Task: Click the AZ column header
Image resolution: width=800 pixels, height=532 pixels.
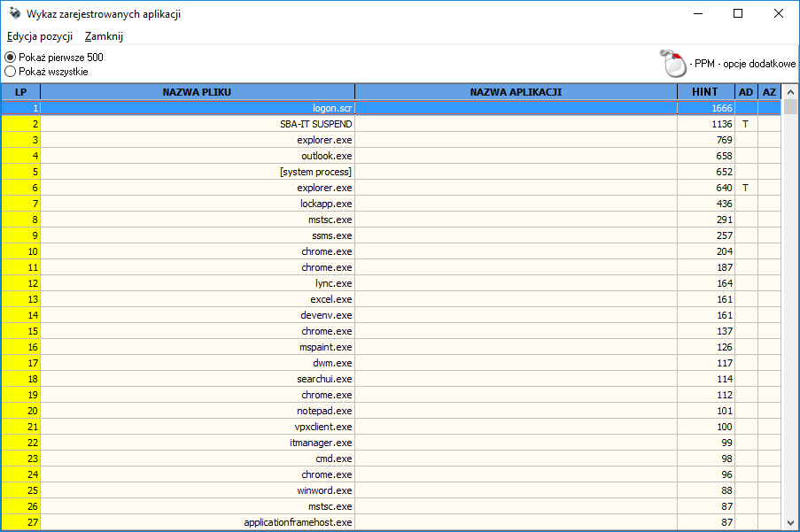Action: pyautogui.click(x=769, y=92)
